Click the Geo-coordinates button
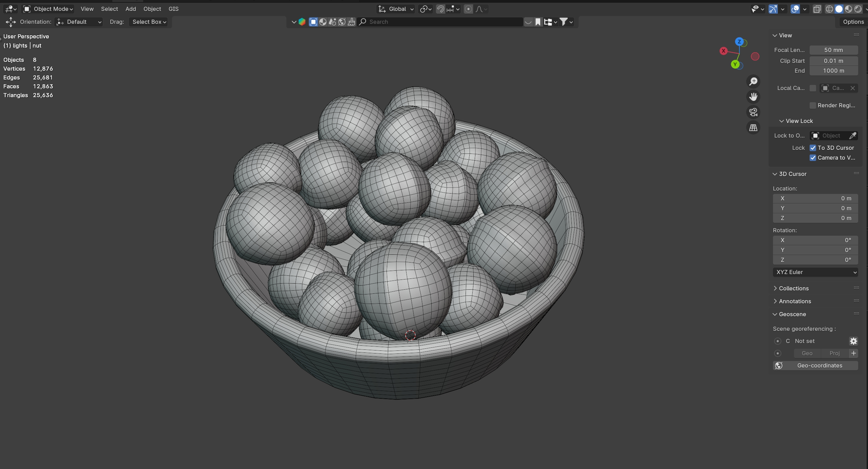 coord(815,365)
